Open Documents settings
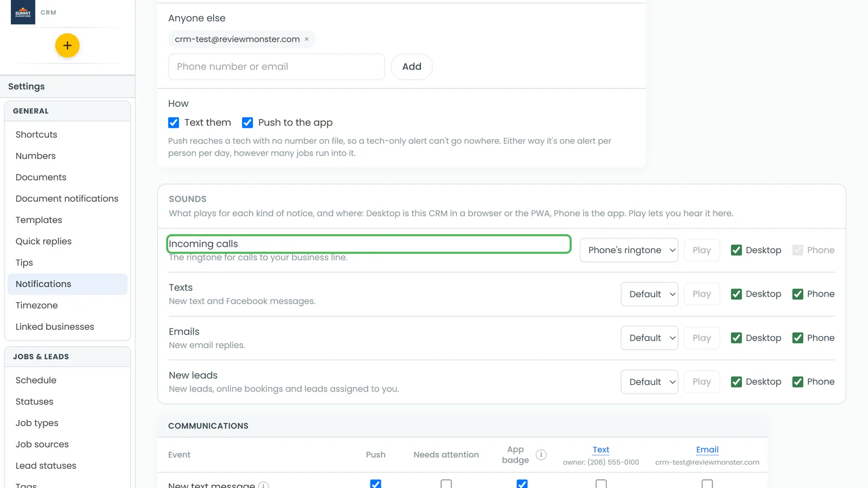Screen dimensions: 868x488 (67, 177)
